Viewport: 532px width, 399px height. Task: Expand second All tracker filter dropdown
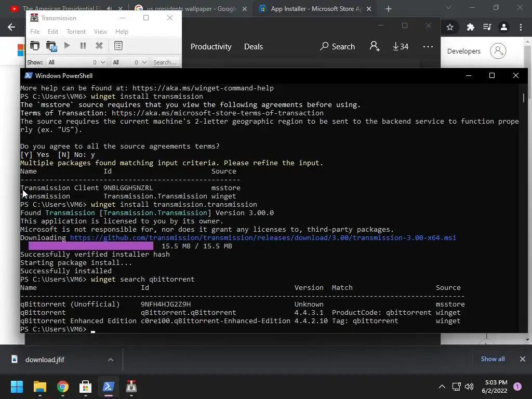pos(129,62)
